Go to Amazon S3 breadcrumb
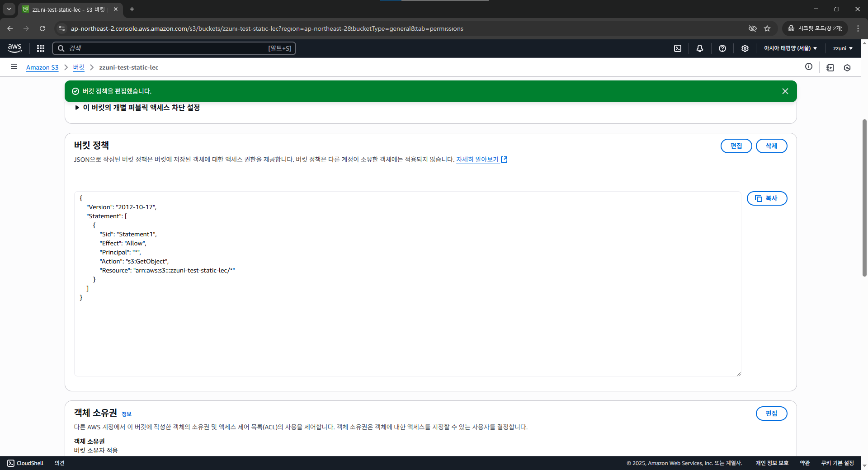Viewport: 868px width, 470px height. [x=42, y=67]
